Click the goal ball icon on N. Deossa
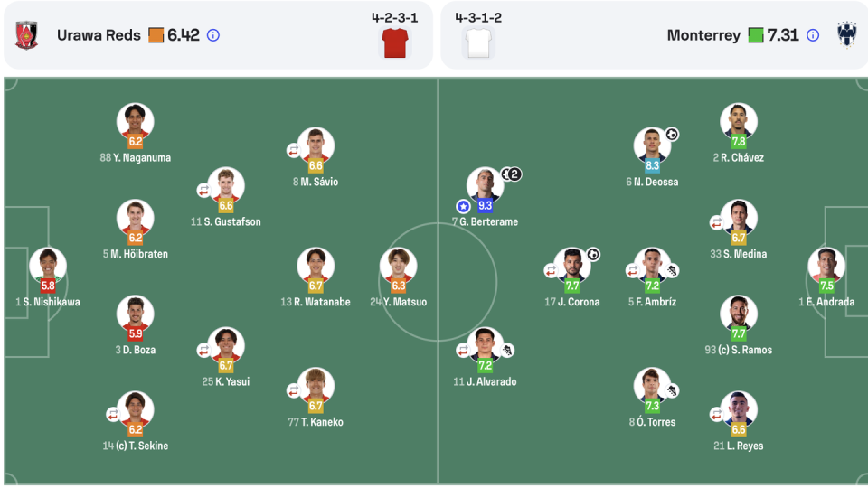This screenshot has height=488, width=868. [x=672, y=135]
